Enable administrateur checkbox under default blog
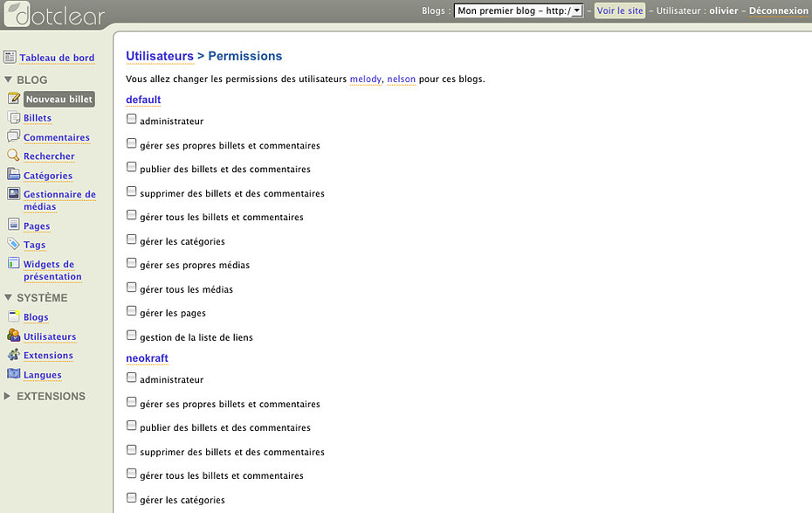 point(132,120)
